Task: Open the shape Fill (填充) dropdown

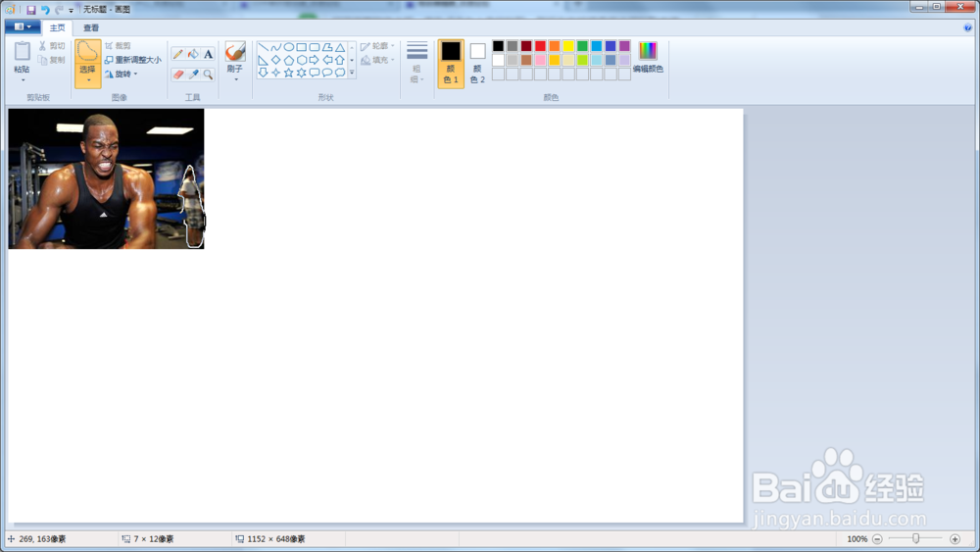Action: tap(377, 60)
